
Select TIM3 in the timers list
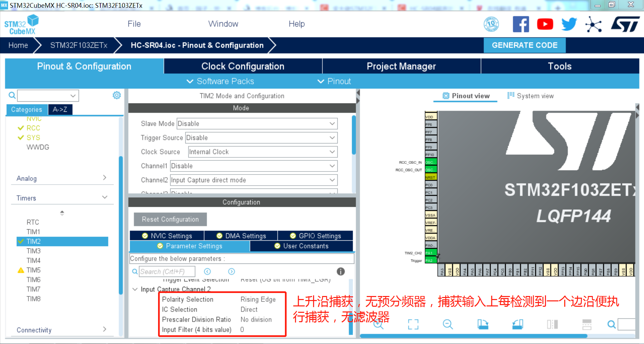34,251
